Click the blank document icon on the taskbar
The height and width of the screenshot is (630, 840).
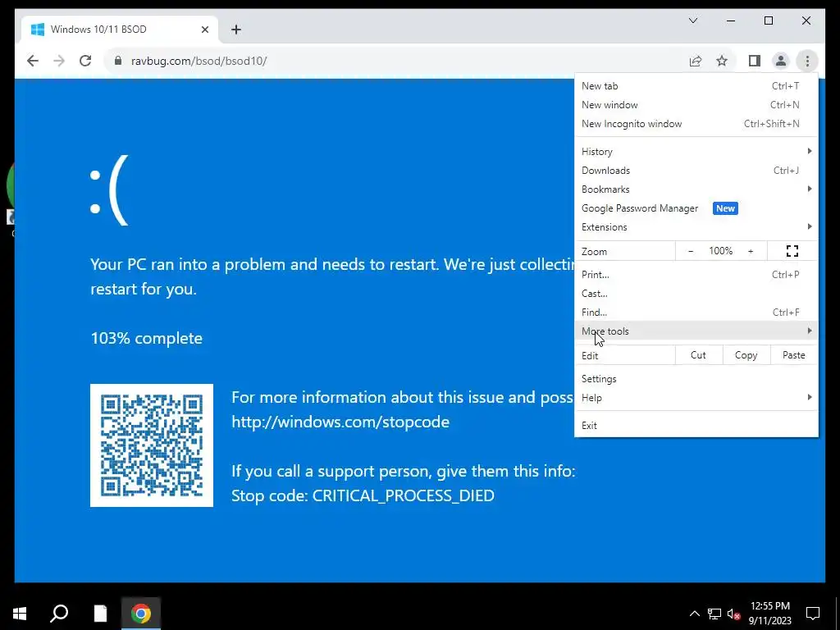(x=100, y=614)
